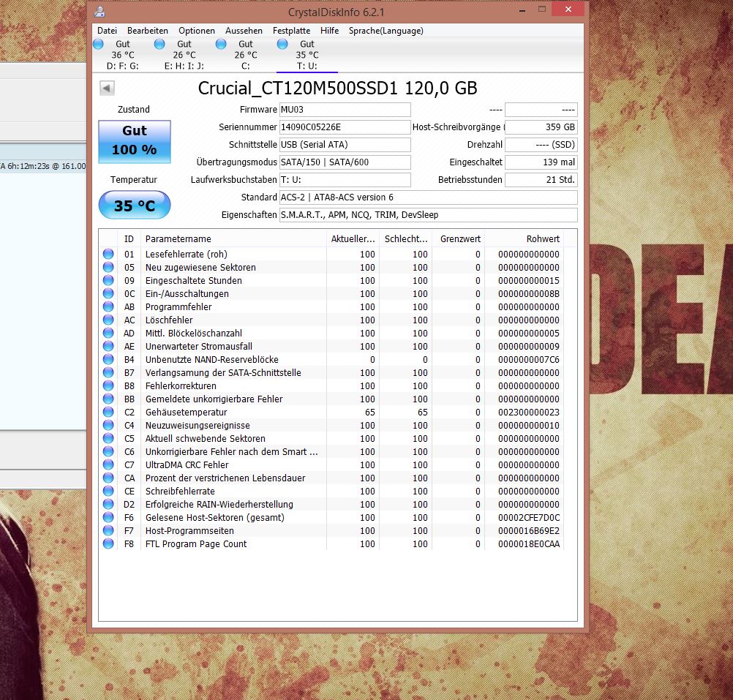Click the Firmware field MU03
This screenshot has width=733, height=700.
pyautogui.click(x=345, y=110)
